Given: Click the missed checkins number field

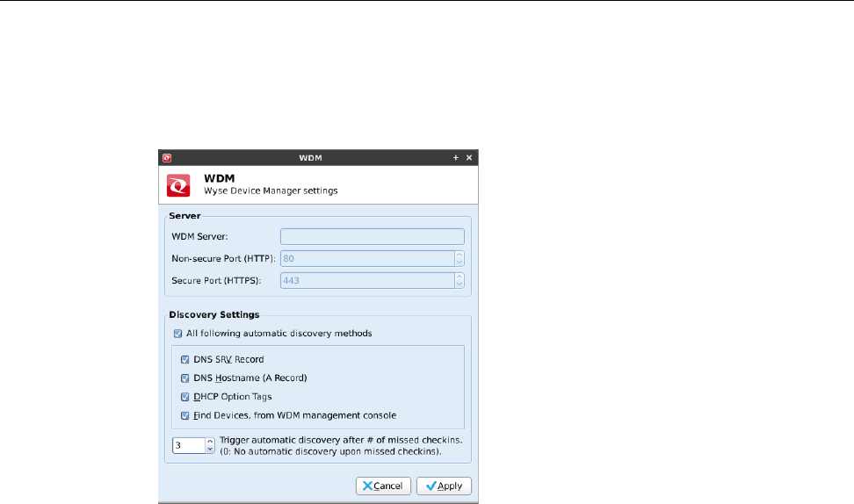Looking at the screenshot, I should [x=189, y=445].
